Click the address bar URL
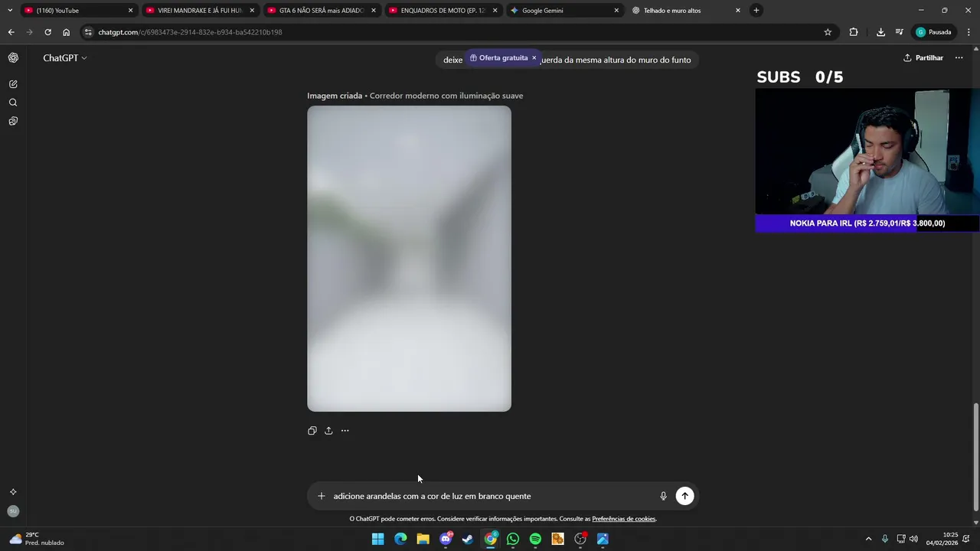 (x=190, y=32)
